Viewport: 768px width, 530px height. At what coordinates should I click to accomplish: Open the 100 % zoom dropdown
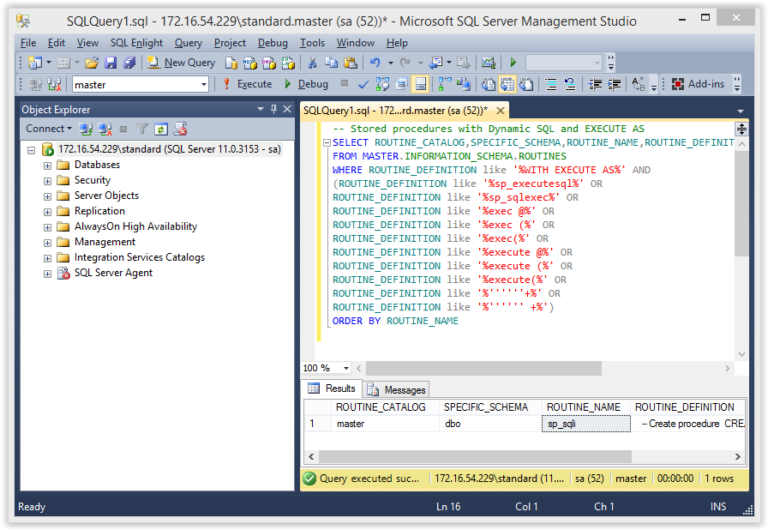[345, 368]
